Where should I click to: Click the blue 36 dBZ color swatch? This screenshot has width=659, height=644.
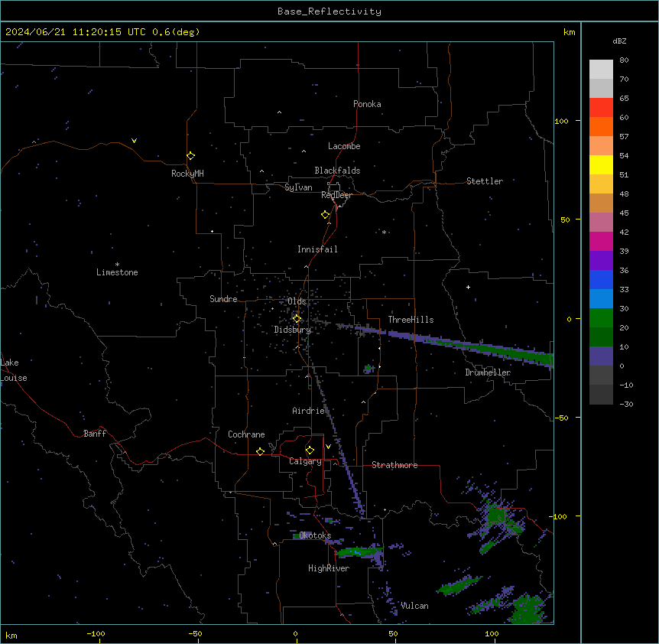(x=601, y=279)
